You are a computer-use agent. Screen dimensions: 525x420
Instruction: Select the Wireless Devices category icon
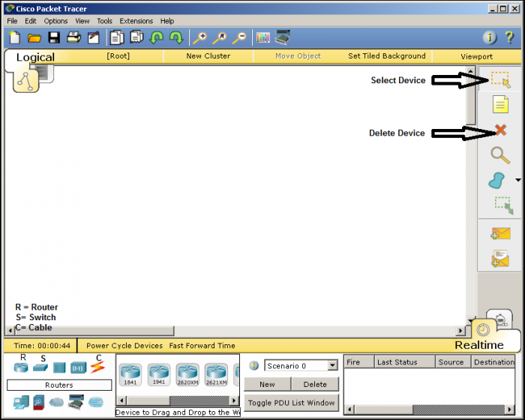point(79,367)
